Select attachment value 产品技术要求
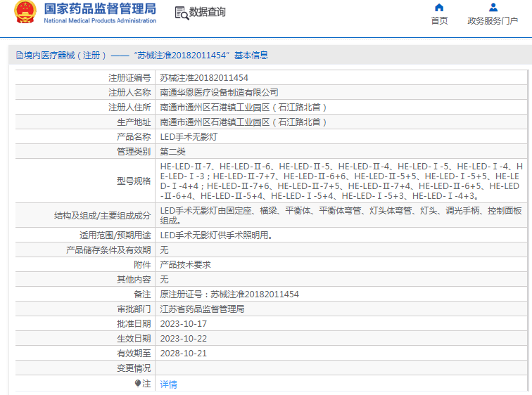 (x=185, y=264)
